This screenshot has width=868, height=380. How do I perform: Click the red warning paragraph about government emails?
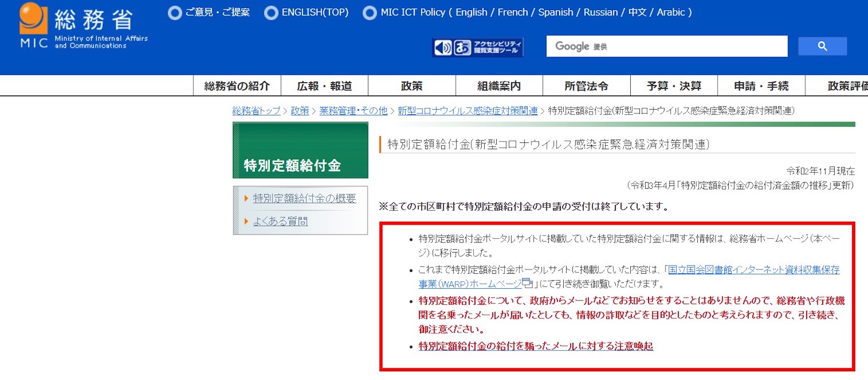click(632, 315)
